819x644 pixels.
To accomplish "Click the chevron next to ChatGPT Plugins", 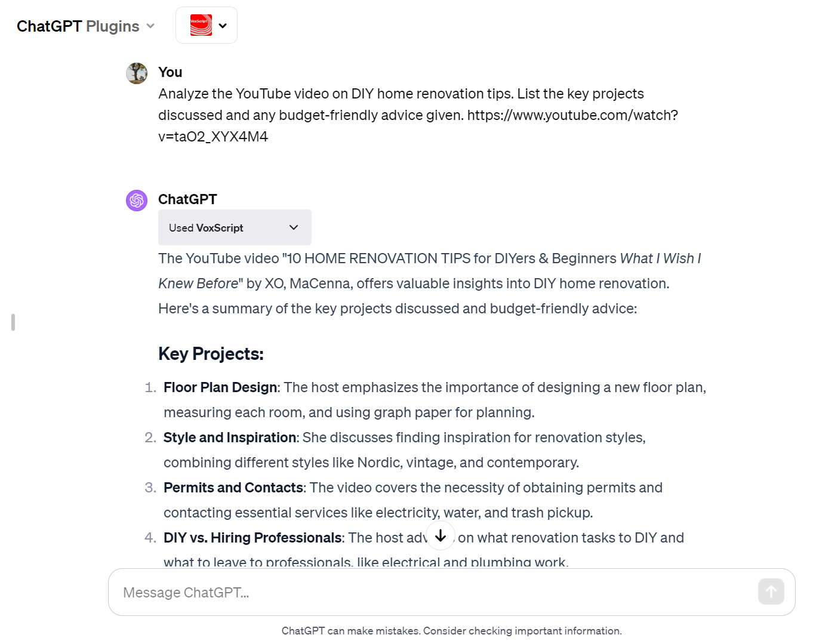I will pyautogui.click(x=150, y=26).
